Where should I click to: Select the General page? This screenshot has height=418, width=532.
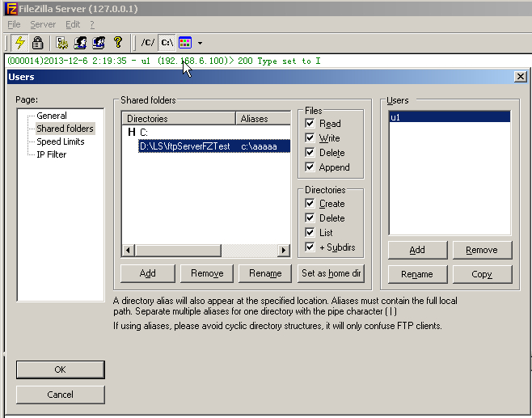coord(52,116)
